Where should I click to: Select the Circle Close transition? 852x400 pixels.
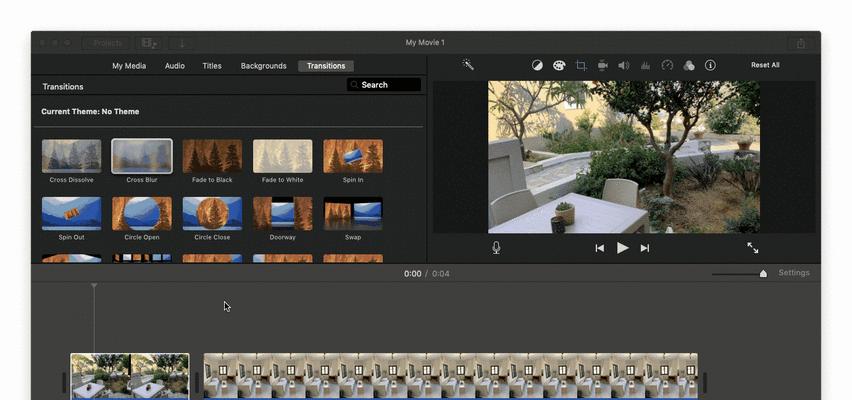tap(212, 214)
